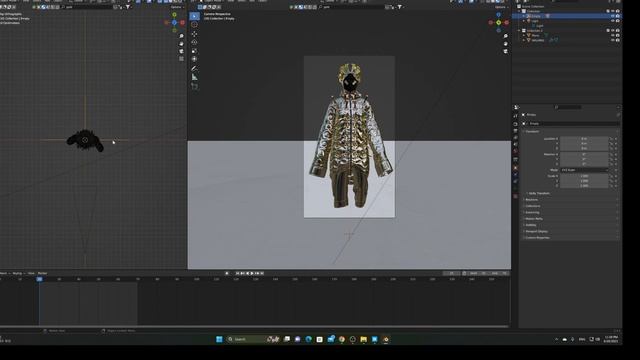
Task: Expand Delta Transform panel
Action: [538, 193]
